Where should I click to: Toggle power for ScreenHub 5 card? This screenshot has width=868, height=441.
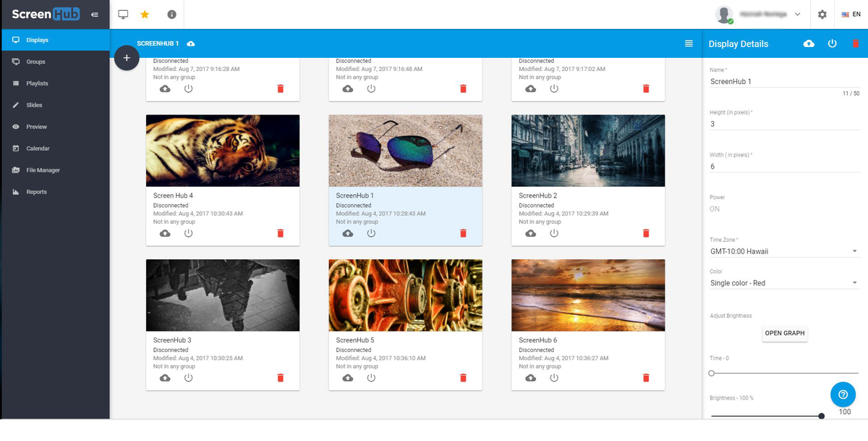[x=371, y=378]
